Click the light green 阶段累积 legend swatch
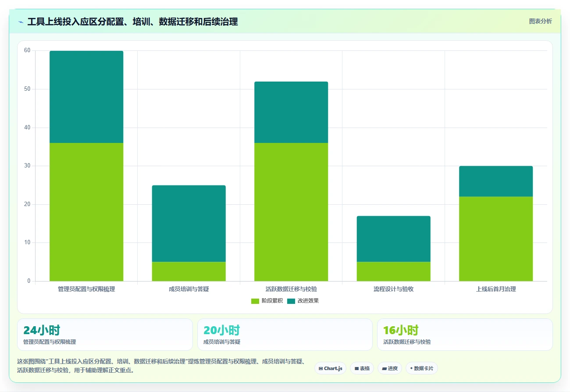Image resolution: width=570 pixels, height=392 pixels. [255, 301]
